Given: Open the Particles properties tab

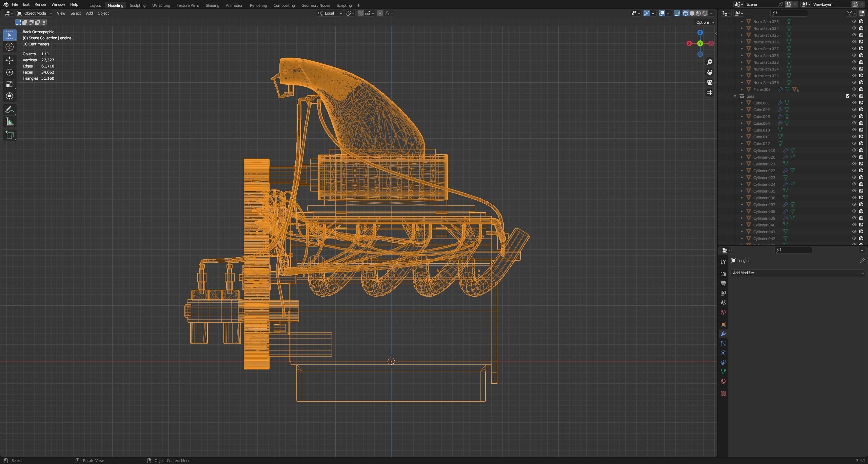Looking at the screenshot, I should [723, 343].
